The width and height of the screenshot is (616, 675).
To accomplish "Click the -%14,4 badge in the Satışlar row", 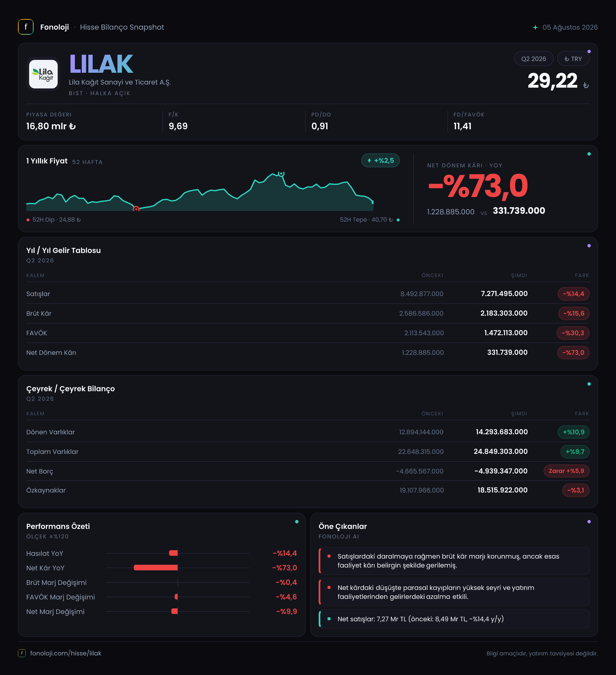I will 573,294.
